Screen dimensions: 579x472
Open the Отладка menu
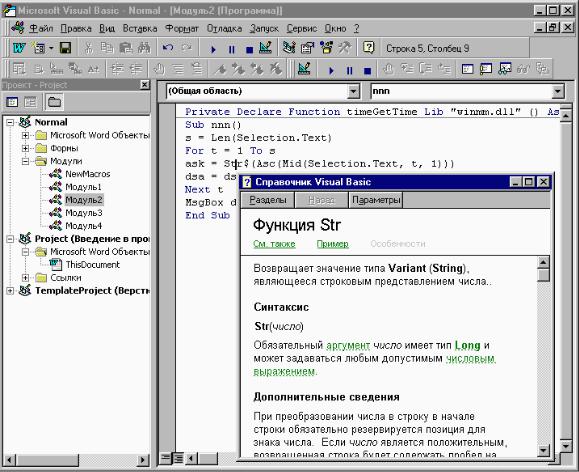(x=224, y=28)
